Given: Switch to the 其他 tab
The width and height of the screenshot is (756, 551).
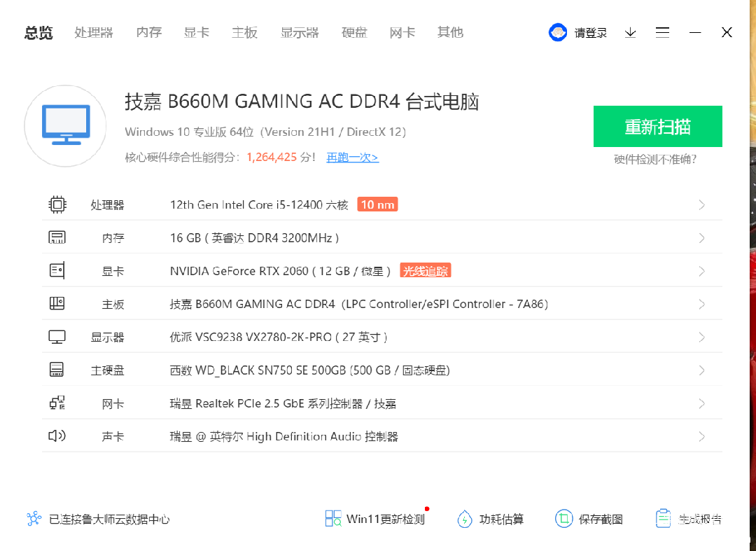Looking at the screenshot, I should pos(450,32).
